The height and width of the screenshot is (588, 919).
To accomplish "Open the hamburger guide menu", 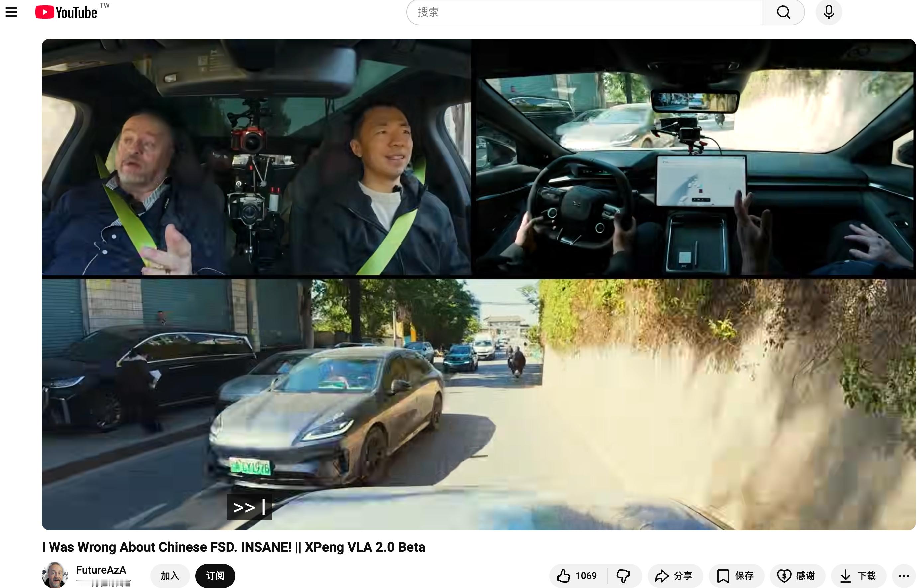I will tap(11, 12).
